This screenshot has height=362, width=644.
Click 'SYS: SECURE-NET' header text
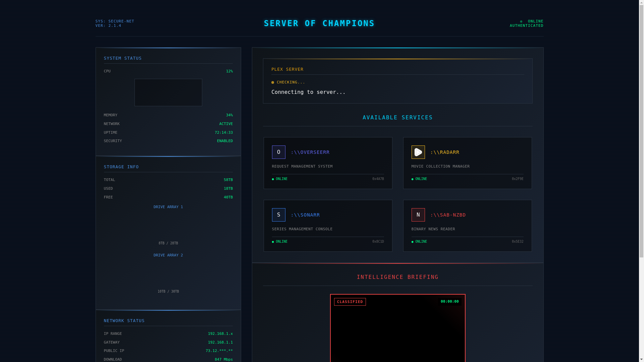[115, 21]
